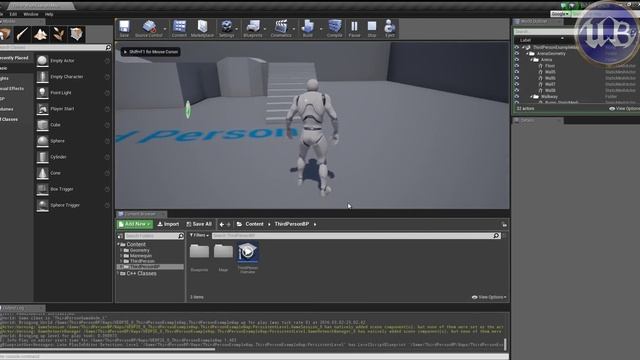Select Cube in the placement list
This screenshot has width=640, height=360.
73,125
